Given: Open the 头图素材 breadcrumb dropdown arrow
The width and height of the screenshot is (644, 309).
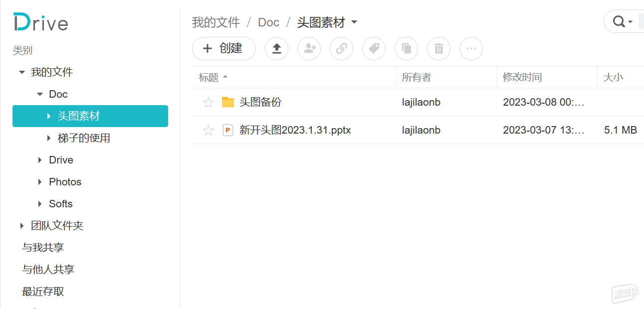Looking at the screenshot, I should 354,22.
